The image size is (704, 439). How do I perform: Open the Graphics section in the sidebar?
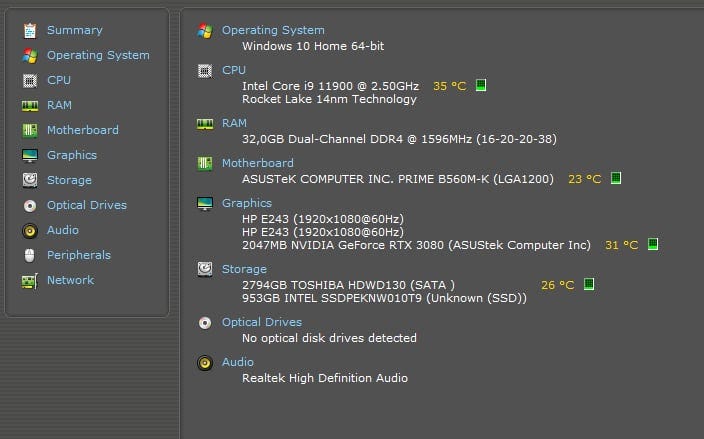click(72, 155)
